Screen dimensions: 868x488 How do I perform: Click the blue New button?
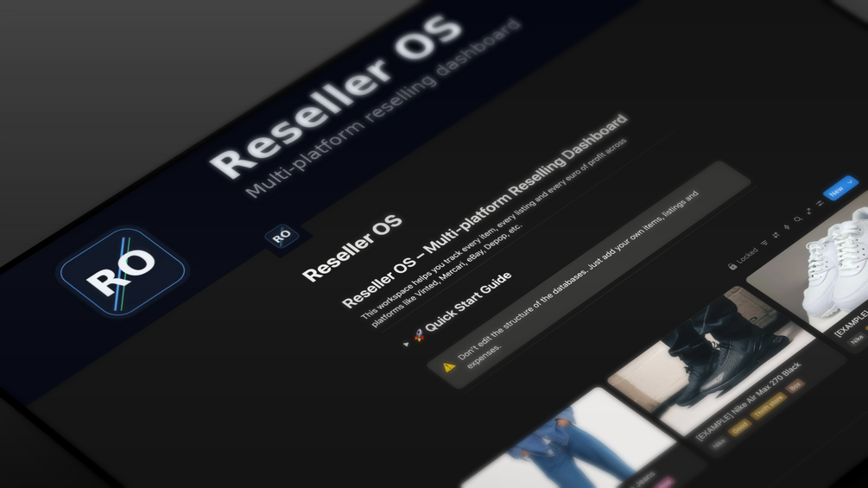[x=836, y=190]
